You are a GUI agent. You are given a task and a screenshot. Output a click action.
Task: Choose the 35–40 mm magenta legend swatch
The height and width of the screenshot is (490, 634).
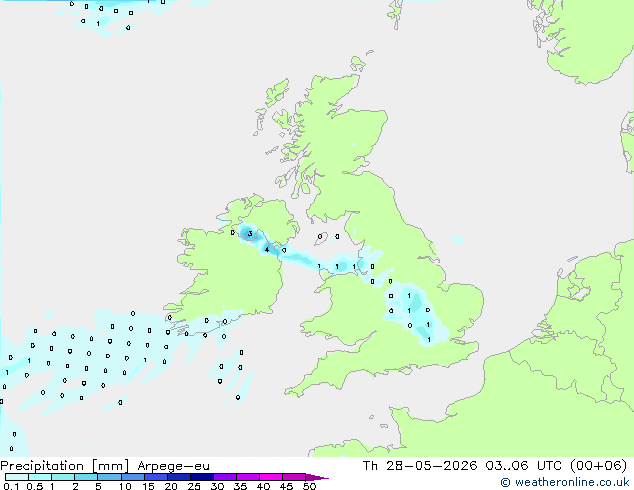(247, 477)
